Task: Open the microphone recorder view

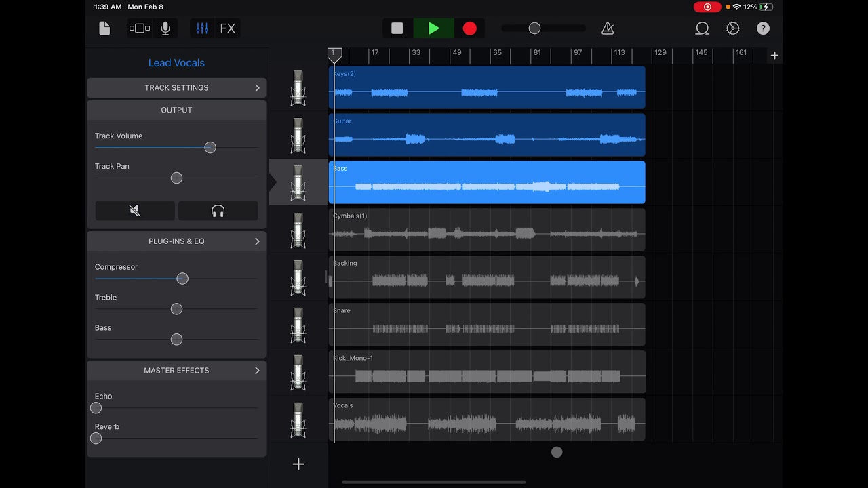Action: [x=165, y=28]
